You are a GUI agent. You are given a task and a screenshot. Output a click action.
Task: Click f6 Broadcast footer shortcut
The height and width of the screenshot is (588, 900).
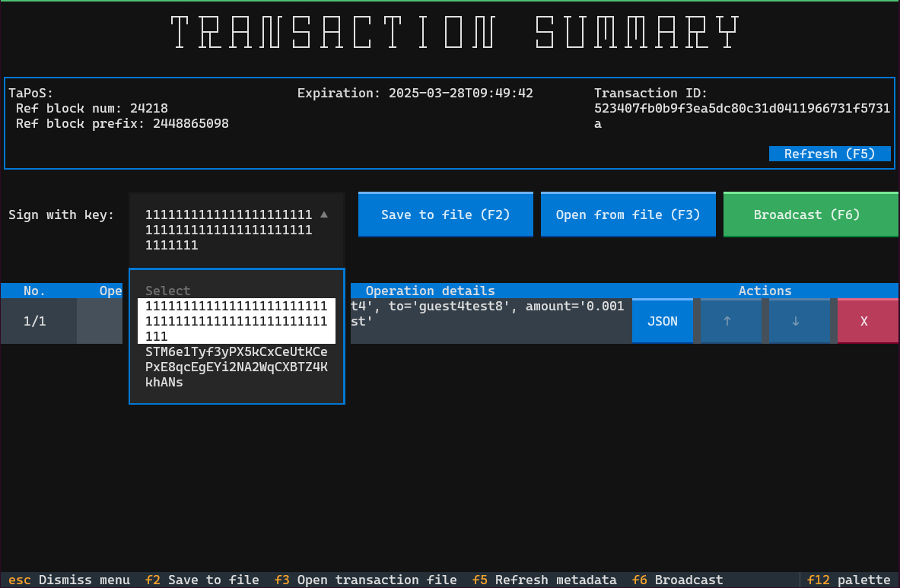[x=677, y=580]
